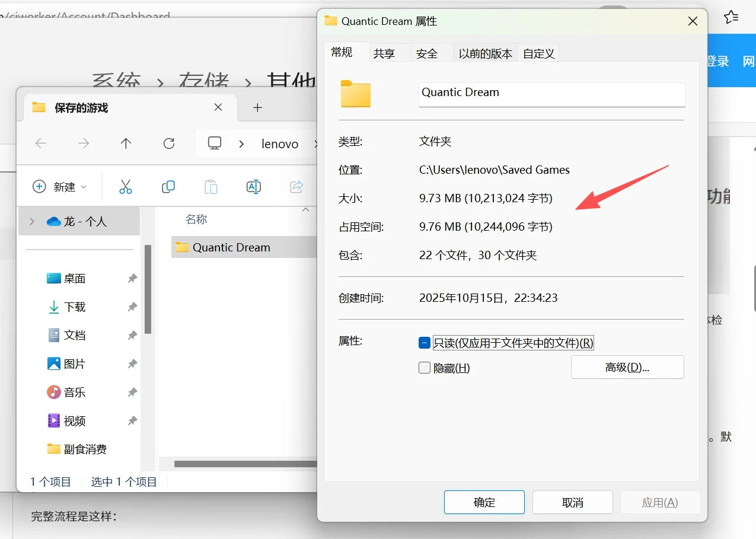Click the size on disk value 9.76 MB
This screenshot has height=539, width=756.
pos(486,227)
